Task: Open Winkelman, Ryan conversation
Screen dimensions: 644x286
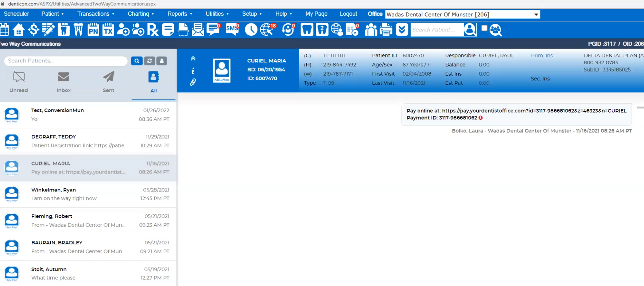Action: coord(88,194)
